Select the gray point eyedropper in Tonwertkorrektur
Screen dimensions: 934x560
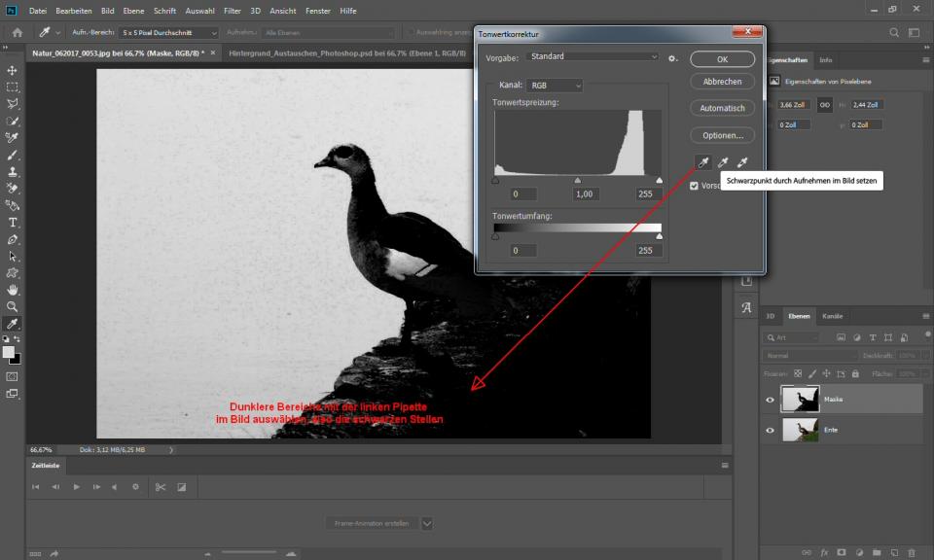click(723, 161)
